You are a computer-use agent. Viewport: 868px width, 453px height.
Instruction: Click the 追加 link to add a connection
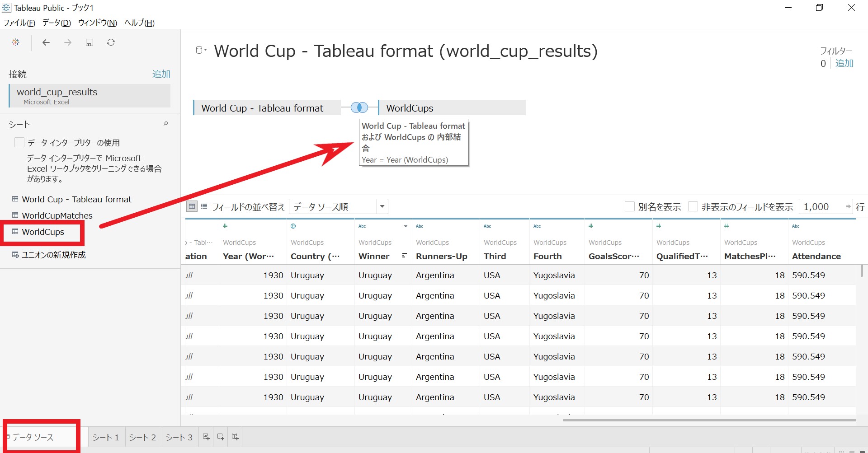tap(161, 74)
